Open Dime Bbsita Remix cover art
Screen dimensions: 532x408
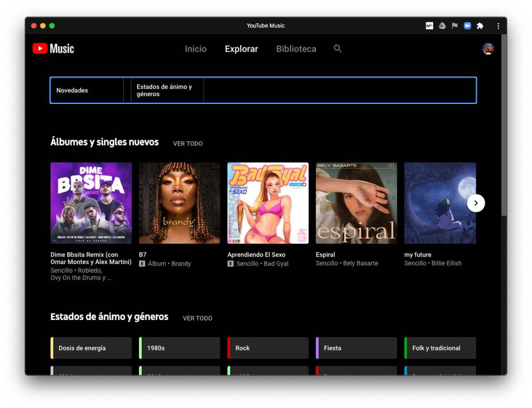[91, 203]
